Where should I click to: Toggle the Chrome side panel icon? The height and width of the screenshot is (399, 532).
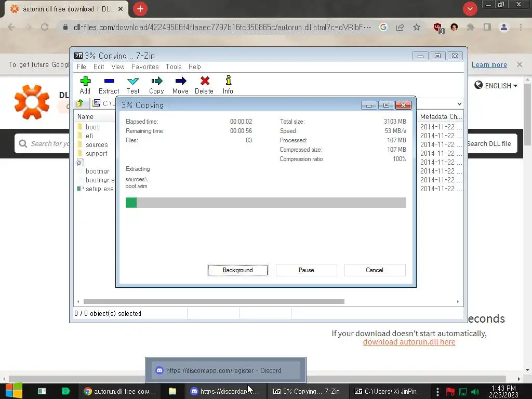pyautogui.click(x=487, y=27)
